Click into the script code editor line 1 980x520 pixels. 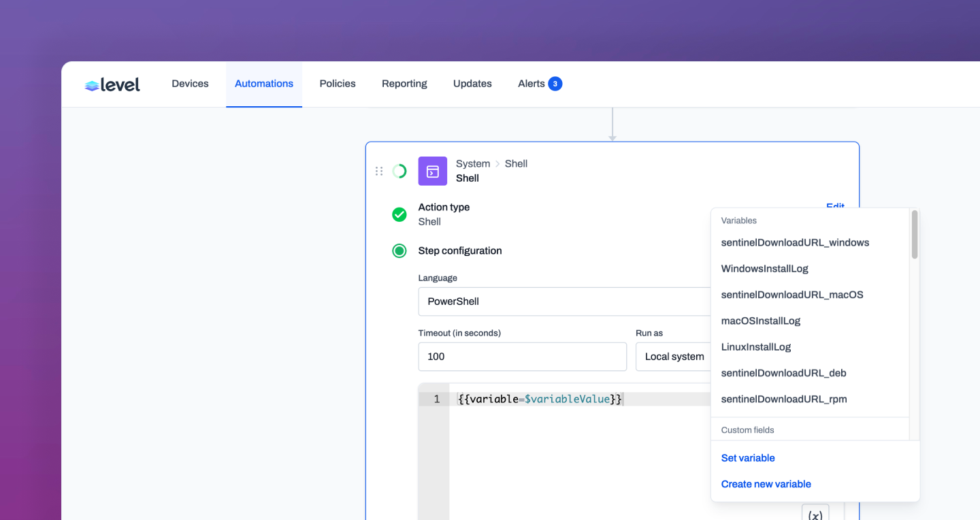580,400
